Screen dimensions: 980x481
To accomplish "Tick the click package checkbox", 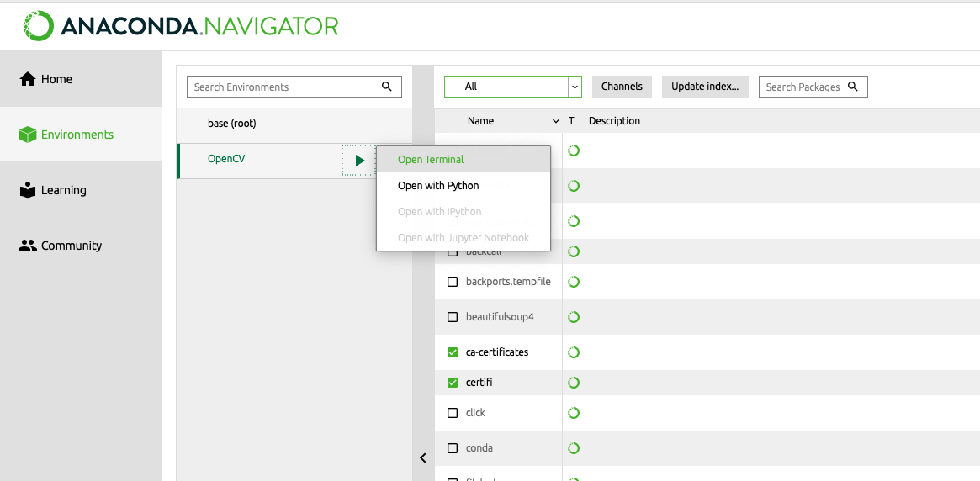I will [x=453, y=413].
